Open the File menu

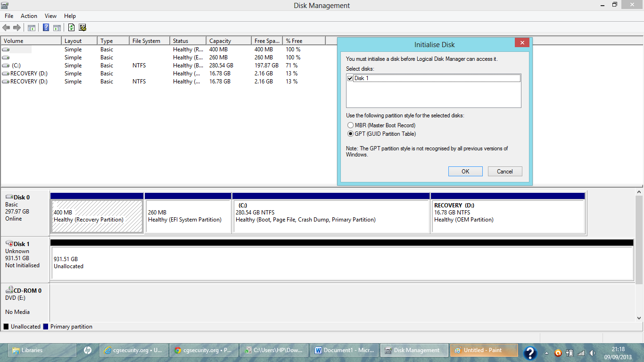point(9,16)
